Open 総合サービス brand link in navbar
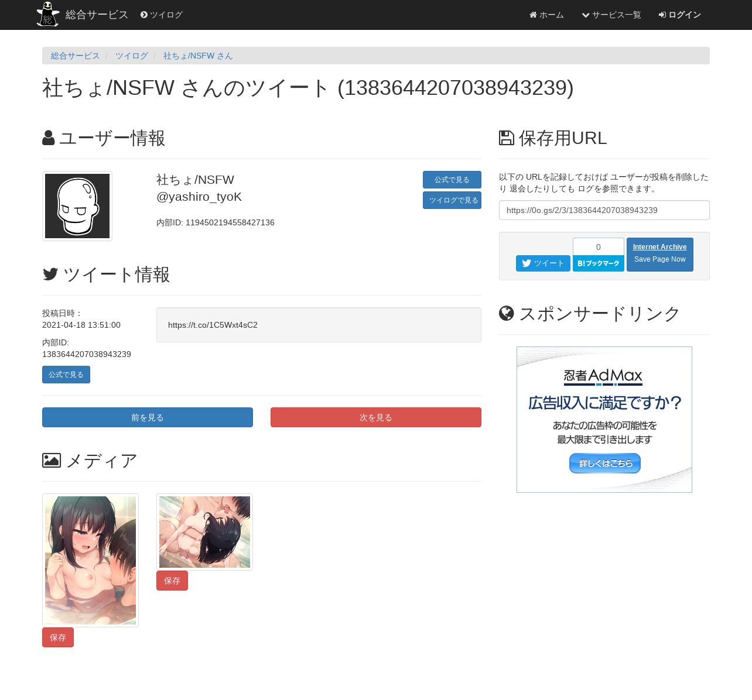The image size is (752, 700). tap(97, 15)
